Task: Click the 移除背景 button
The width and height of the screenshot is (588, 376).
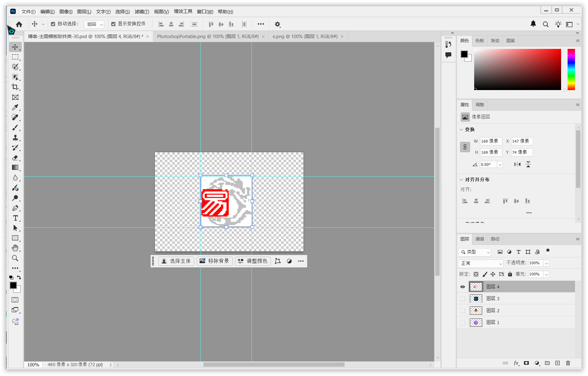Action: [x=214, y=261]
